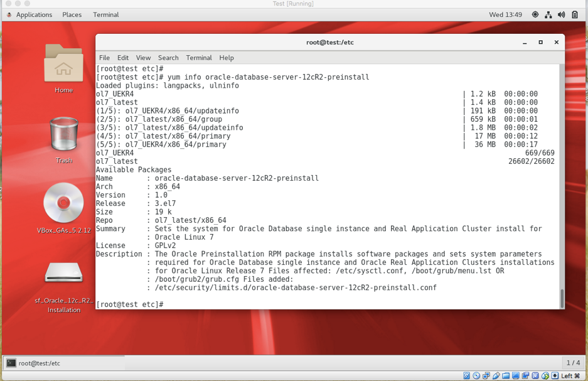Viewport: 588px width, 381px height.
Task: Click '(5/5): ol7_UEKR4/x86_64/primary' line
Action: tap(161, 144)
